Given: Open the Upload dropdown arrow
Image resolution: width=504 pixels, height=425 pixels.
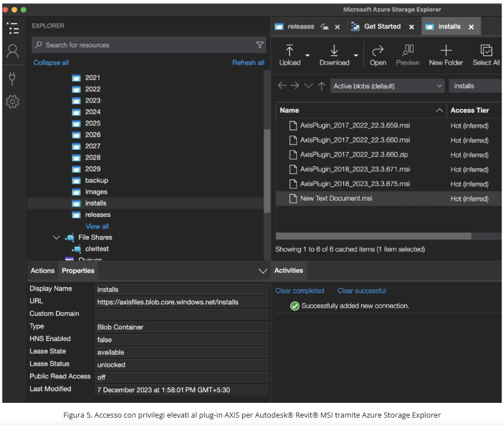Looking at the screenshot, I should click(308, 56).
